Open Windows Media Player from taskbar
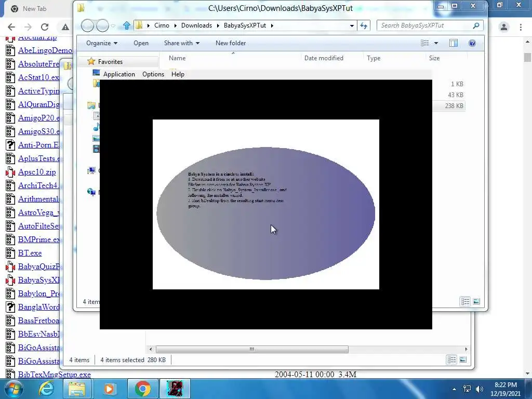This screenshot has width=532, height=399. 109,389
